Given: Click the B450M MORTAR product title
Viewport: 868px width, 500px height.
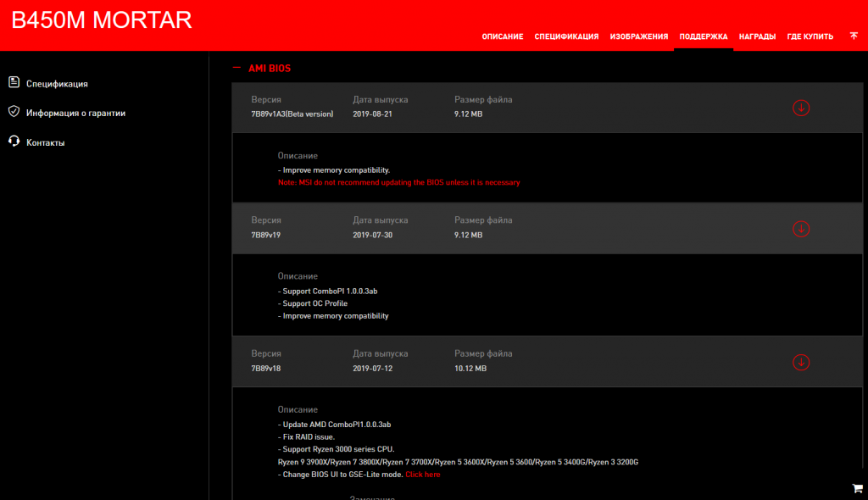Looking at the screenshot, I should [102, 20].
